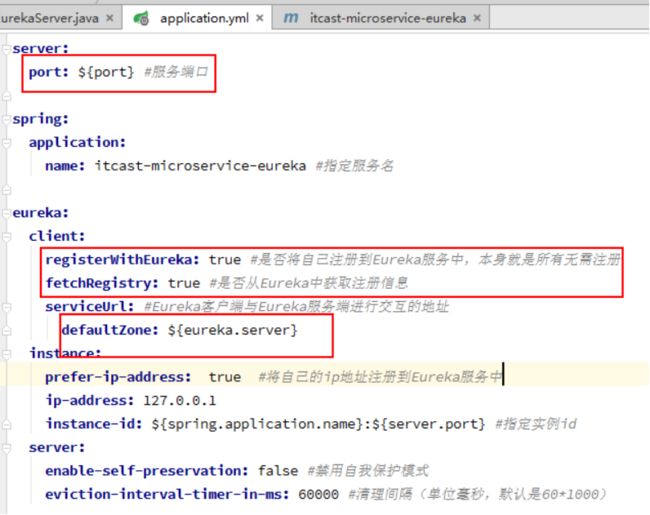Collapse the instance block fold marker
Screen dimensions: 650x515
click(6, 354)
